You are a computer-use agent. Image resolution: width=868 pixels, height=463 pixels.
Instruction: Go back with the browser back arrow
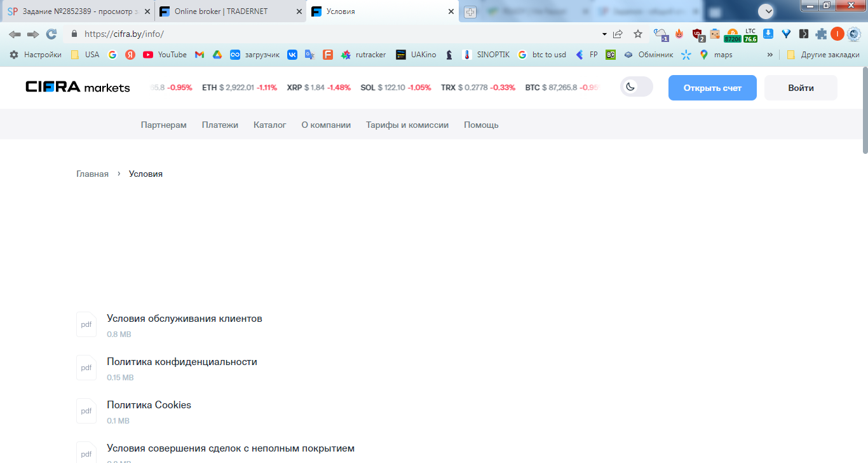(15, 34)
